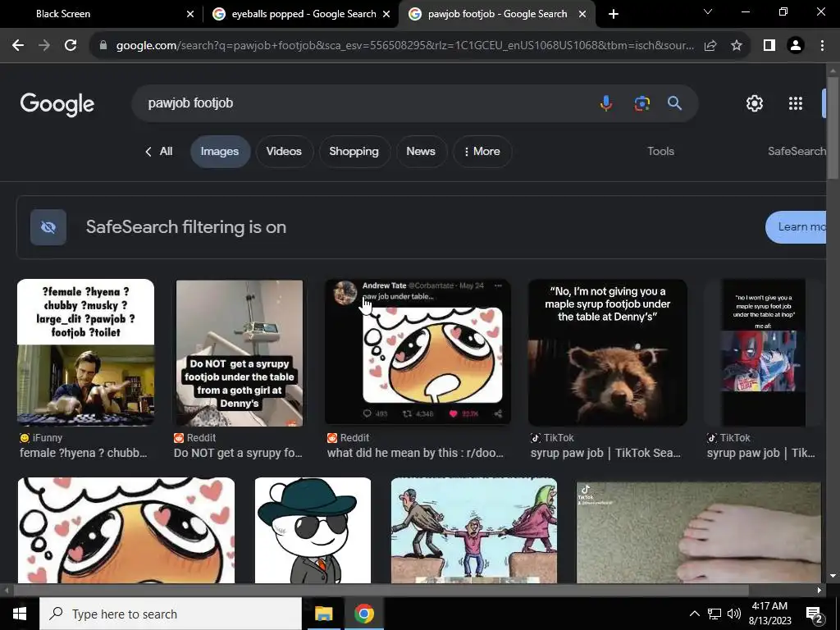Bookmark this tab with star icon
840x630 pixels.
tap(737, 46)
